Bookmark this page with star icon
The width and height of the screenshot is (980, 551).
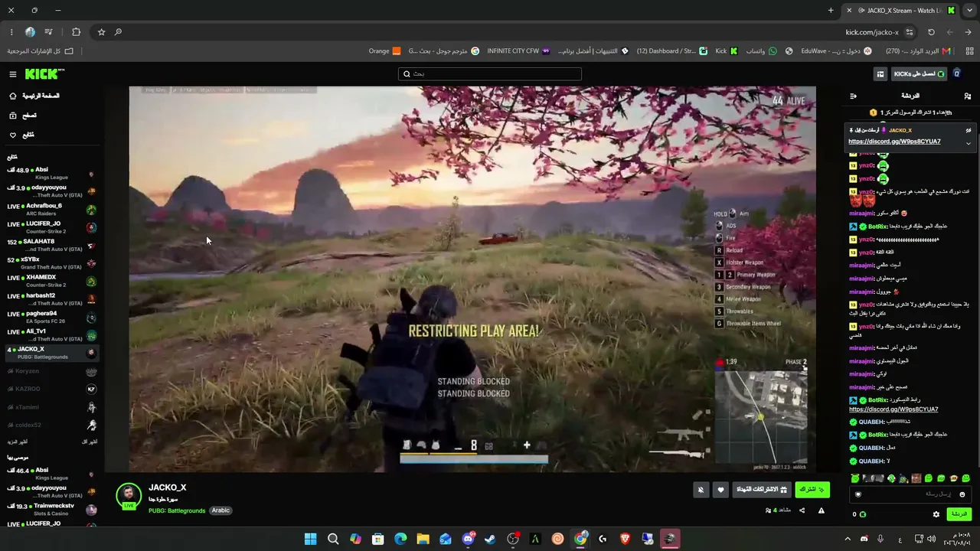click(101, 32)
